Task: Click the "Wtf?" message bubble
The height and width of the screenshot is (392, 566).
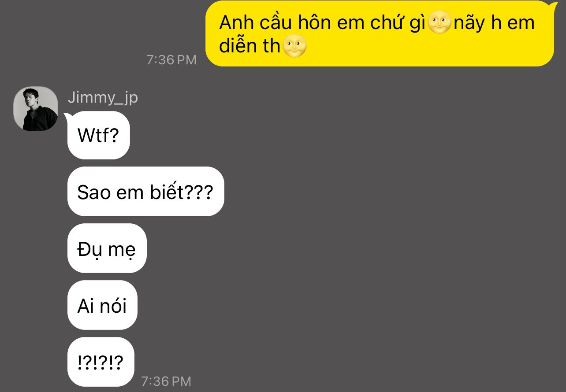Action: pos(99,135)
